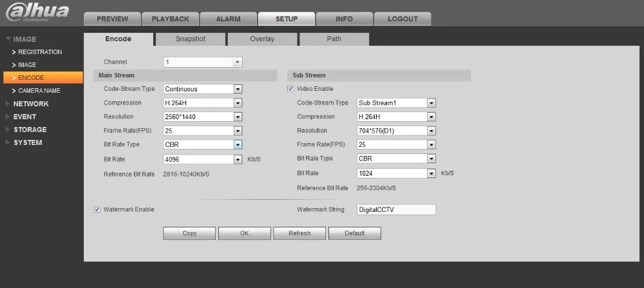
Task: Click the OK button
Action: pyautogui.click(x=244, y=233)
